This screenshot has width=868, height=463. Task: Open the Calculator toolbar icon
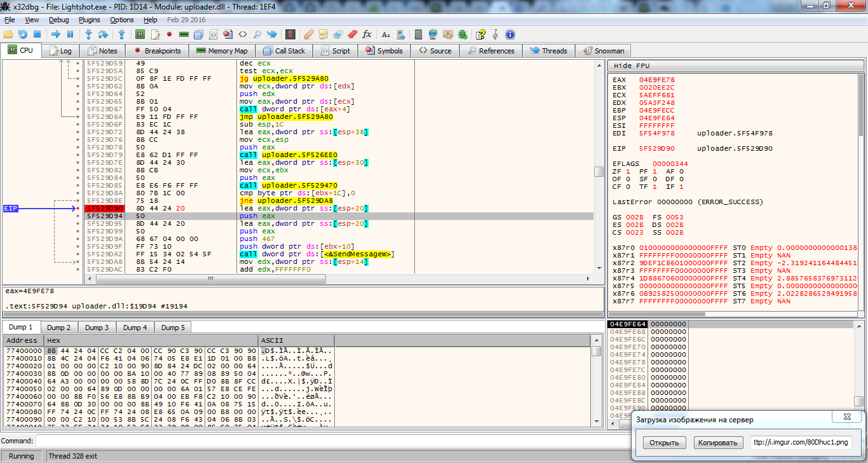click(x=417, y=34)
